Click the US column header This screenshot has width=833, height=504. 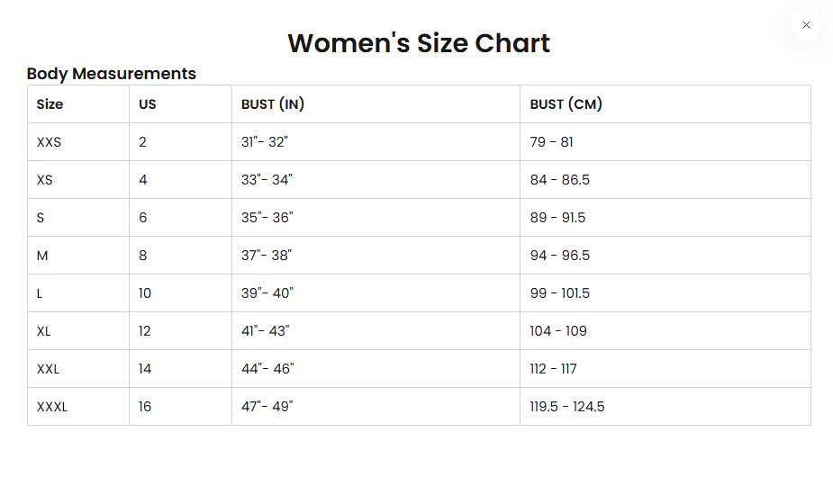[147, 104]
